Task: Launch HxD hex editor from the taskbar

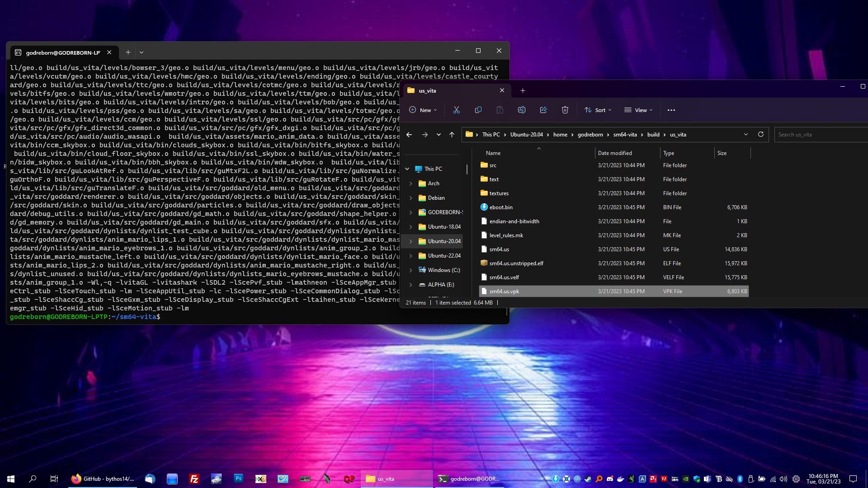Action: [261, 479]
